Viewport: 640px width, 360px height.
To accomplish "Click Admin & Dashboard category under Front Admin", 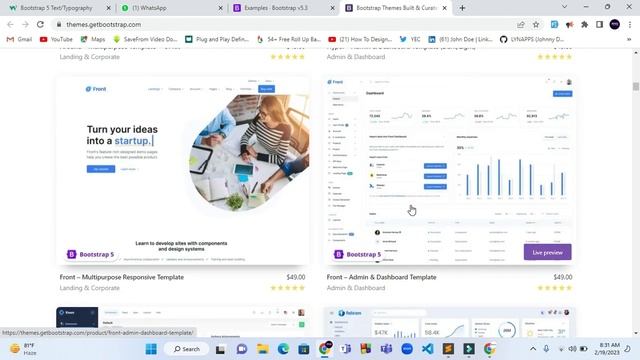I will (356, 288).
